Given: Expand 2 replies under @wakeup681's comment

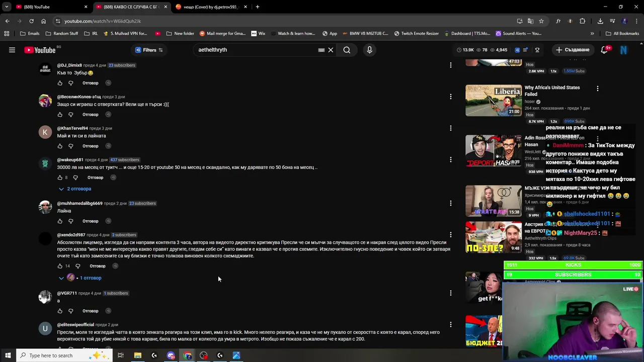Looking at the screenshot, I should point(75,189).
